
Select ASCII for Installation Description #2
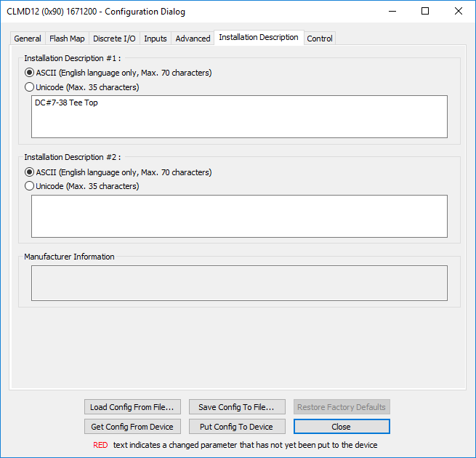[30, 172]
